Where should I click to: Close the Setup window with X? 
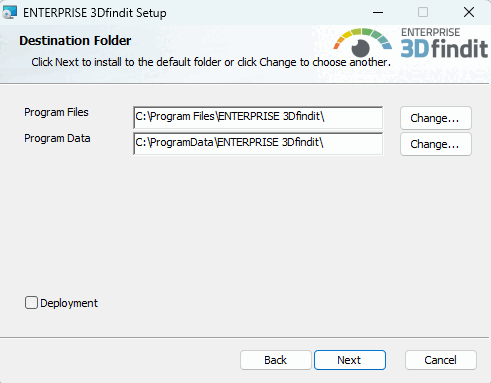pos(469,12)
